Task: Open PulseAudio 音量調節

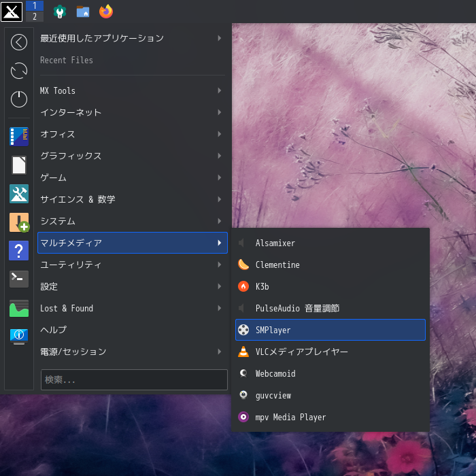Action: [x=330, y=308]
